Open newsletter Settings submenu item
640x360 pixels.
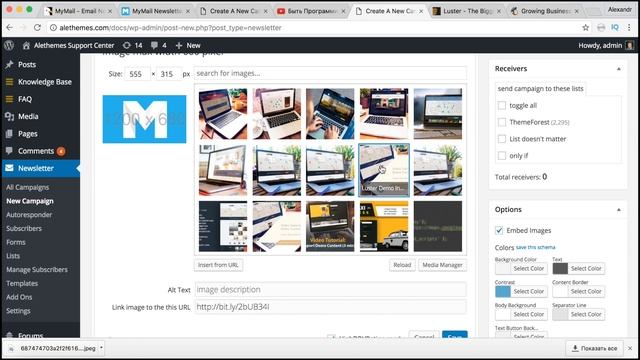[x=18, y=311]
